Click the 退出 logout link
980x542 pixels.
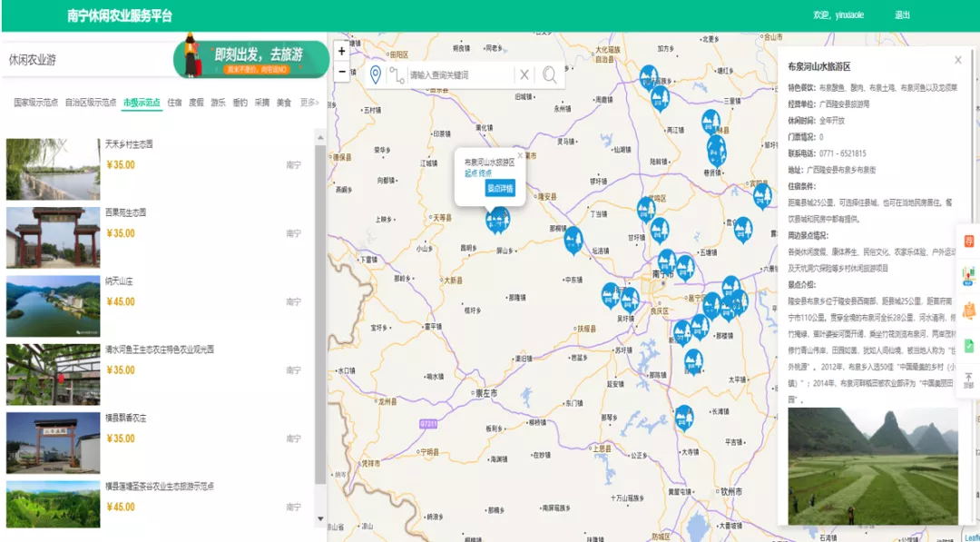[x=902, y=15]
